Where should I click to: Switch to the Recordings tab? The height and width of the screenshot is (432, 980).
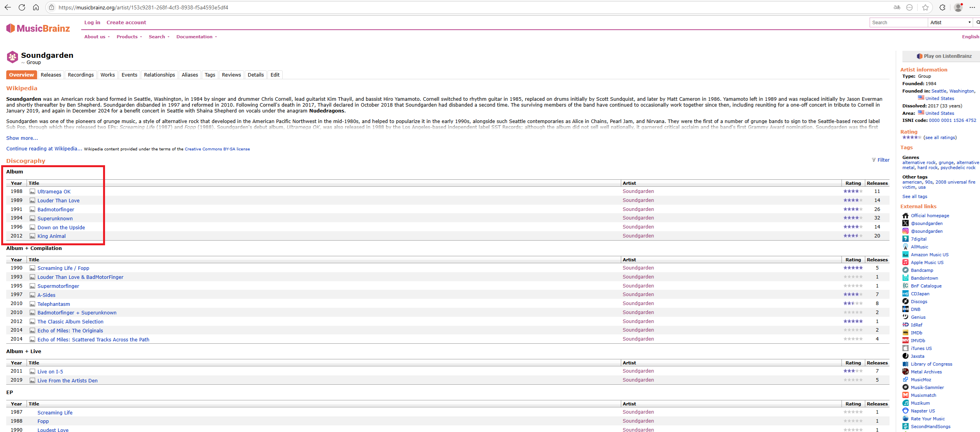tap(81, 75)
